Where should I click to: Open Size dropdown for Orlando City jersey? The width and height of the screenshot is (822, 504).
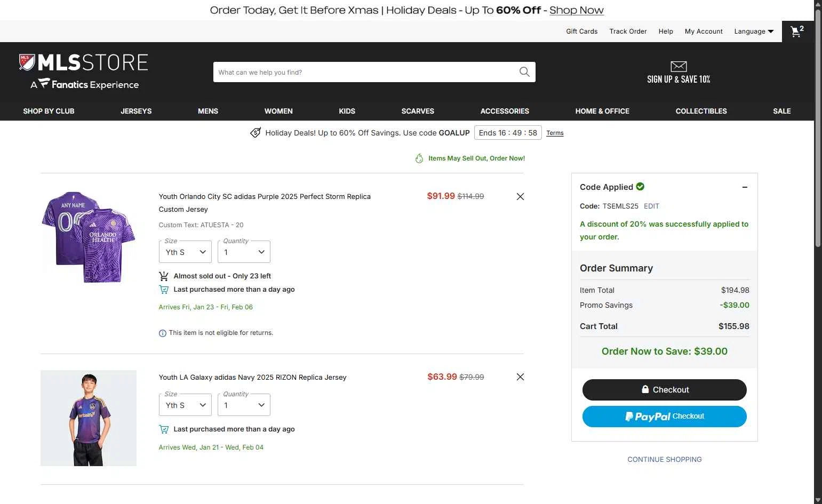(x=185, y=252)
